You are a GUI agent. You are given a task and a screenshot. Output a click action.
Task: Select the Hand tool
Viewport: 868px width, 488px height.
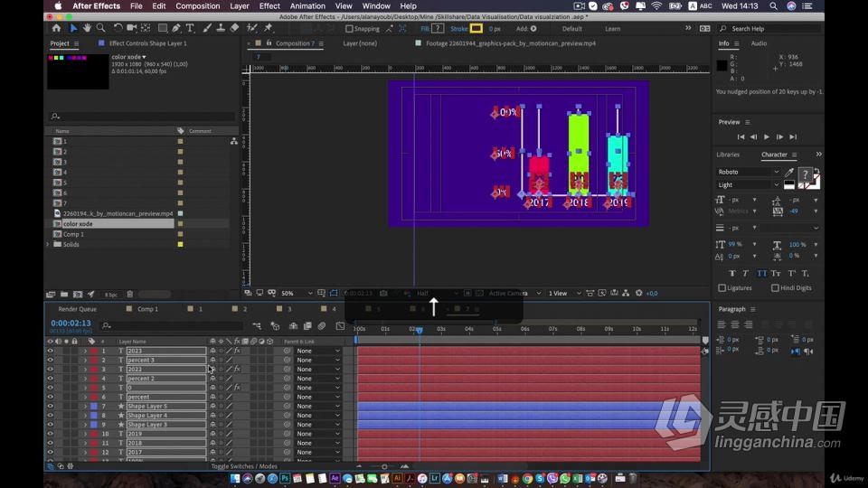pos(87,28)
